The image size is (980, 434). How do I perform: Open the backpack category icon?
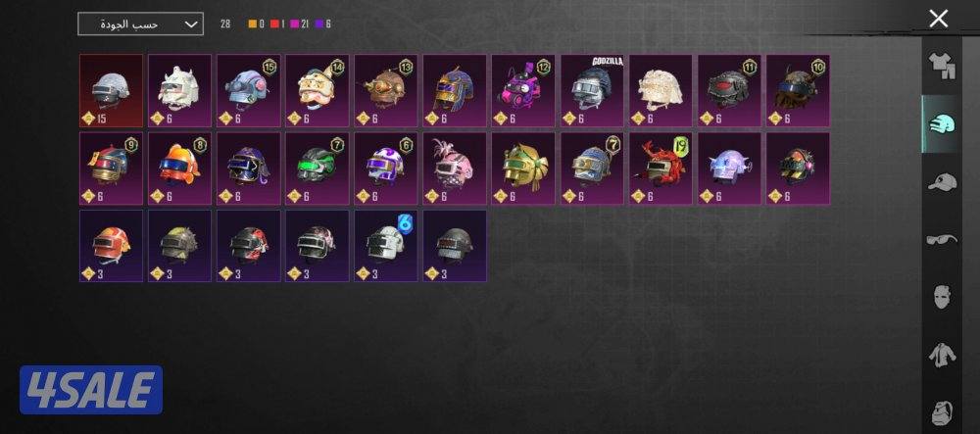942,412
